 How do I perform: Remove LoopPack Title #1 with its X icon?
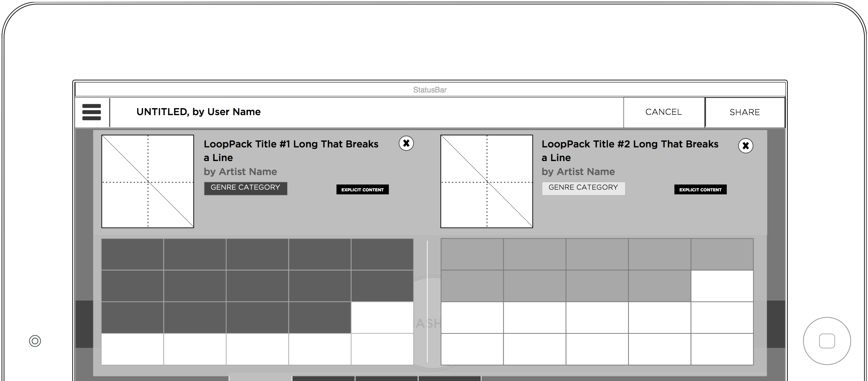coord(406,143)
